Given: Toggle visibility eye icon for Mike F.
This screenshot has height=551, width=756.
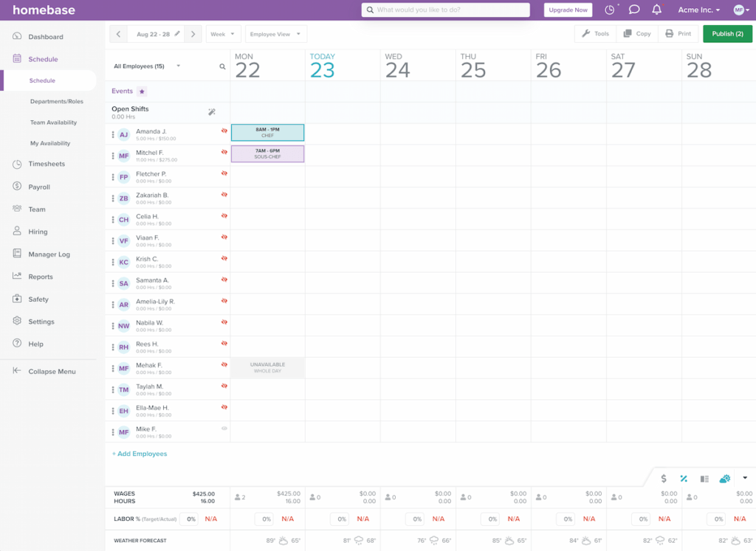Looking at the screenshot, I should [x=224, y=429].
